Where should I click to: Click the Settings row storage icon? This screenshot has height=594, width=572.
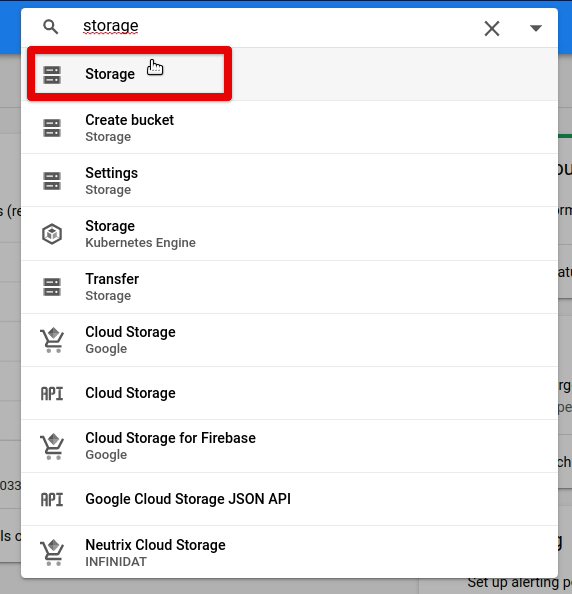(x=52, y=181)
